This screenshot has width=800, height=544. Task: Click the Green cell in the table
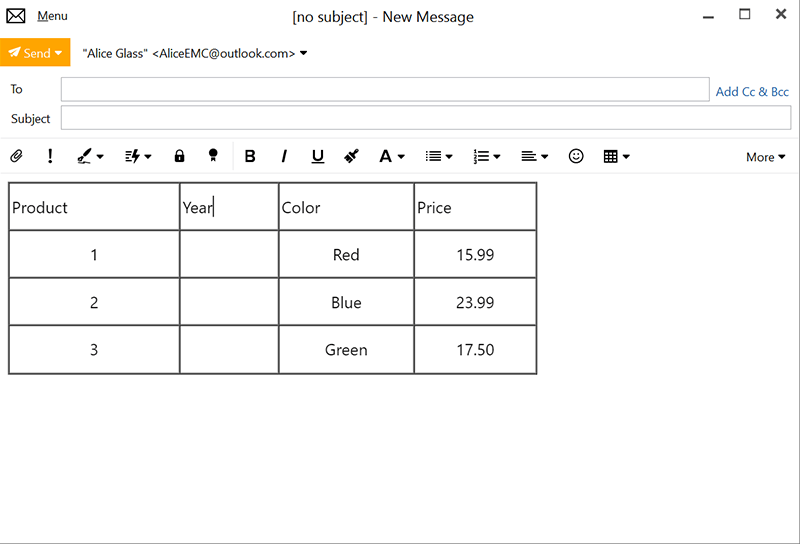pyautogui.click(x=346, y=350)
